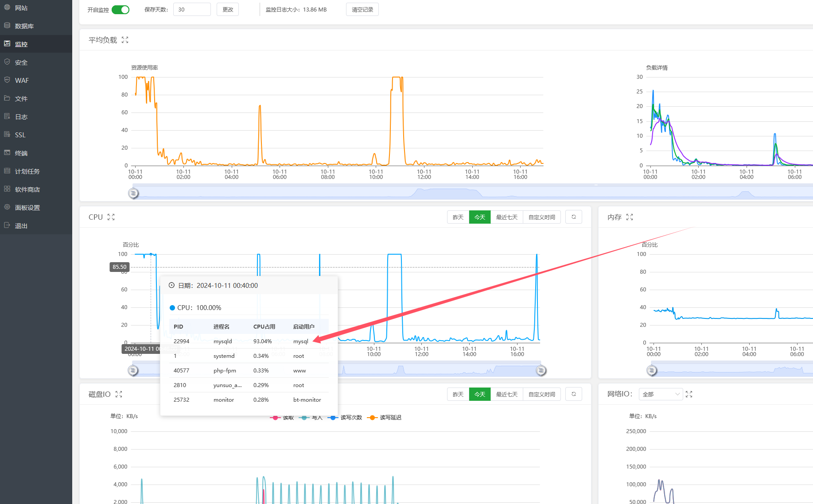Click the 软件商店 grid icon

pos(7,189)
